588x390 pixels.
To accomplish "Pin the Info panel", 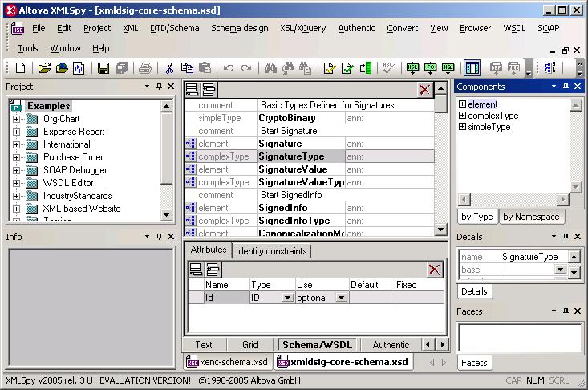I will tap(159, 237).
